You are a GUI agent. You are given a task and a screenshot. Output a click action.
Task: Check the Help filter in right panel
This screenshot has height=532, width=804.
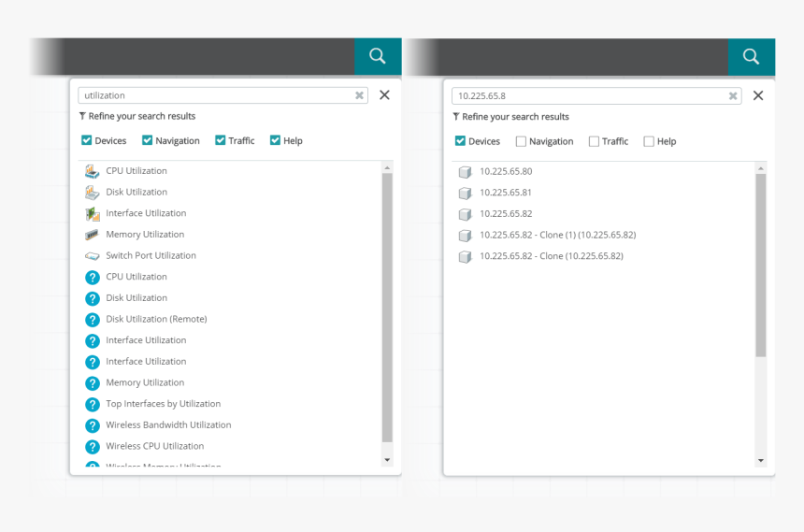tap(649, 142)
